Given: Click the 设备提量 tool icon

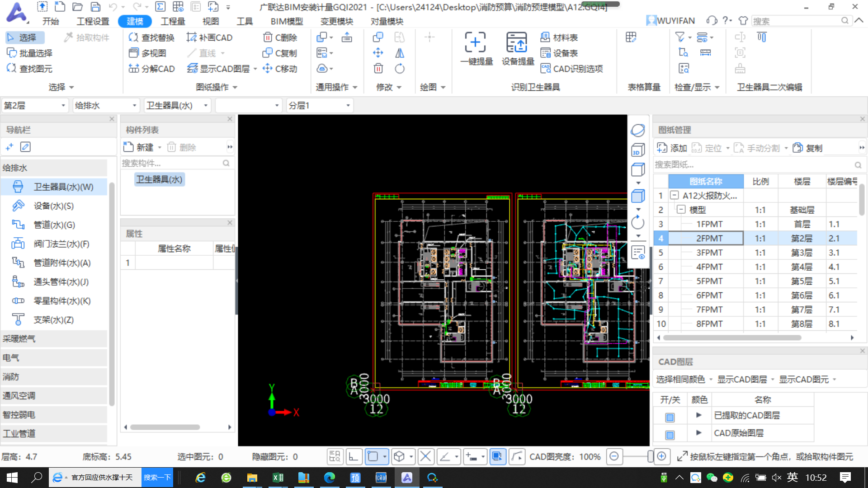Looking at the screenshot, I should click(517, 42).
